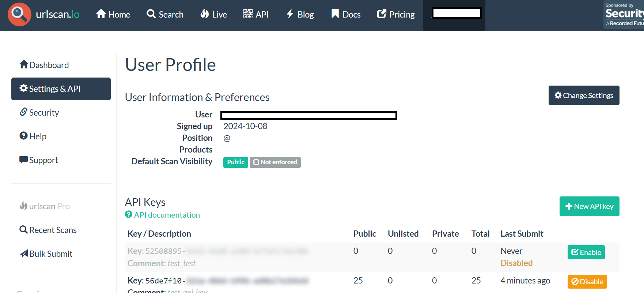Create a New API key

click(x=589, y=206)
